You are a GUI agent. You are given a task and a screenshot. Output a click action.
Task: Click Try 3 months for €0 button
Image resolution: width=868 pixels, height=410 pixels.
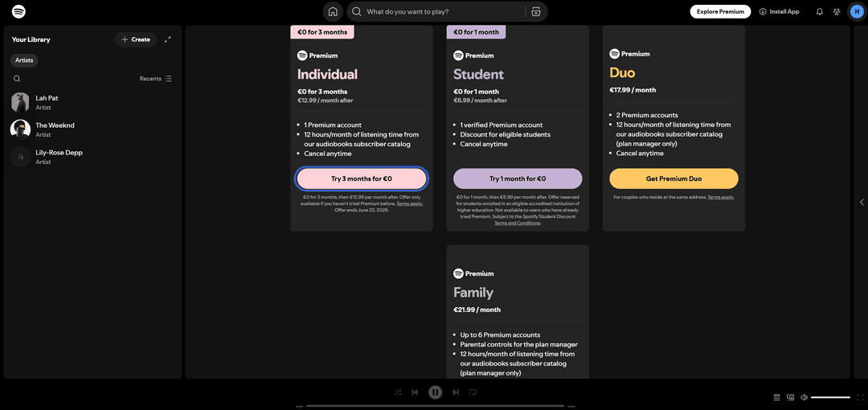coord(362,179)
